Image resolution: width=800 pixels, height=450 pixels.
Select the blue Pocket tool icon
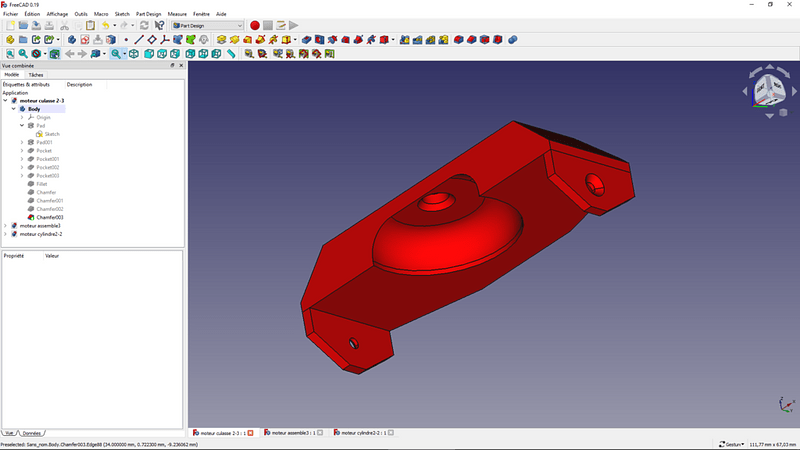(306, 39)
